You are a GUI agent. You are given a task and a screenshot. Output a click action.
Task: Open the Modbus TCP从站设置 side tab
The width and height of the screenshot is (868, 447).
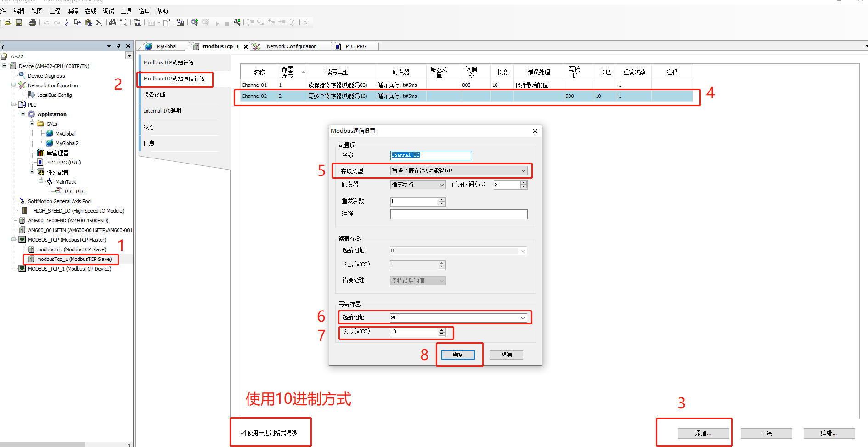(x=185, y=62)
